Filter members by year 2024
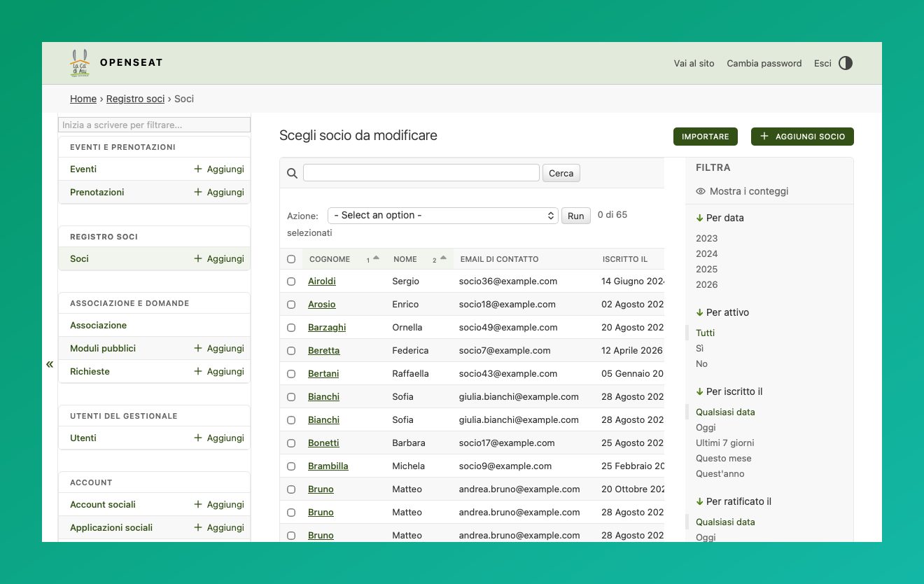Image resolution: width=924 pixels, height=584 pixels. pyautogui.click(x=707, y=254)
